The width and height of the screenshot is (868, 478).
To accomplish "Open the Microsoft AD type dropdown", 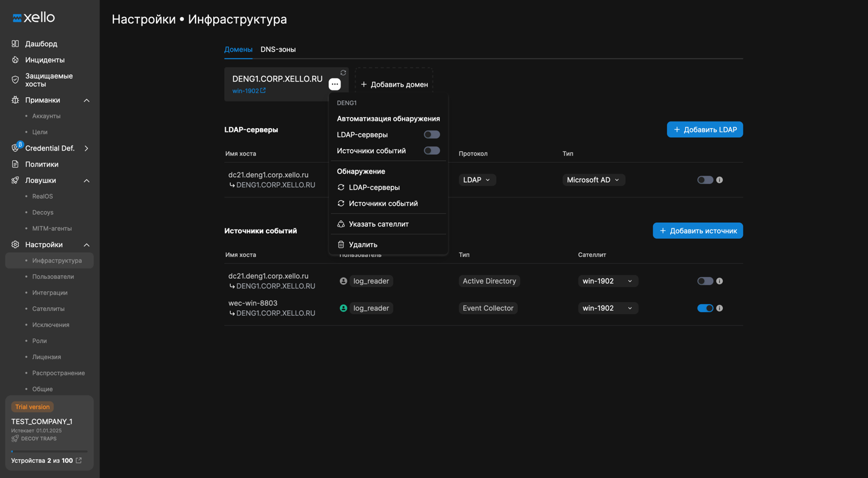I will click(593, 180).
